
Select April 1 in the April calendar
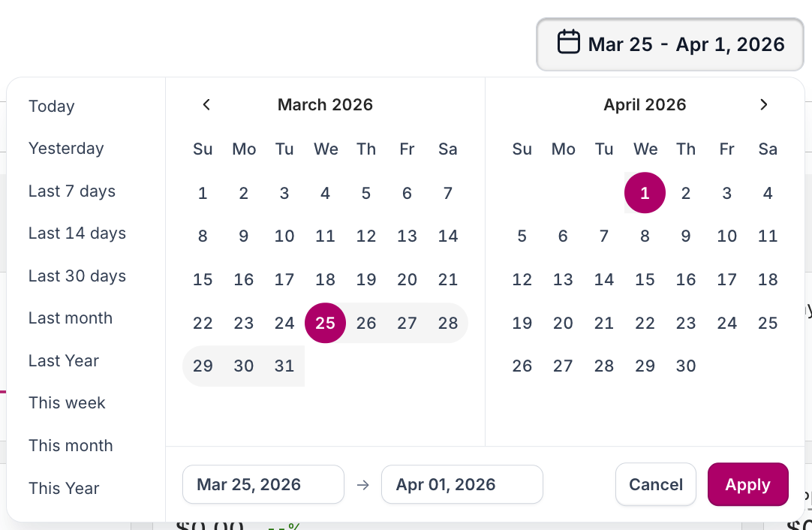(x=645, y=193)
